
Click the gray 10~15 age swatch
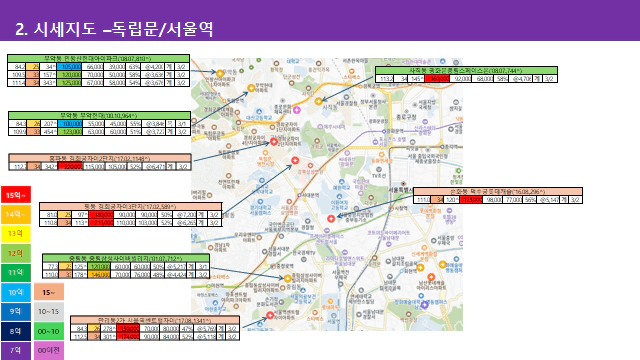click(x=49, y=311)
